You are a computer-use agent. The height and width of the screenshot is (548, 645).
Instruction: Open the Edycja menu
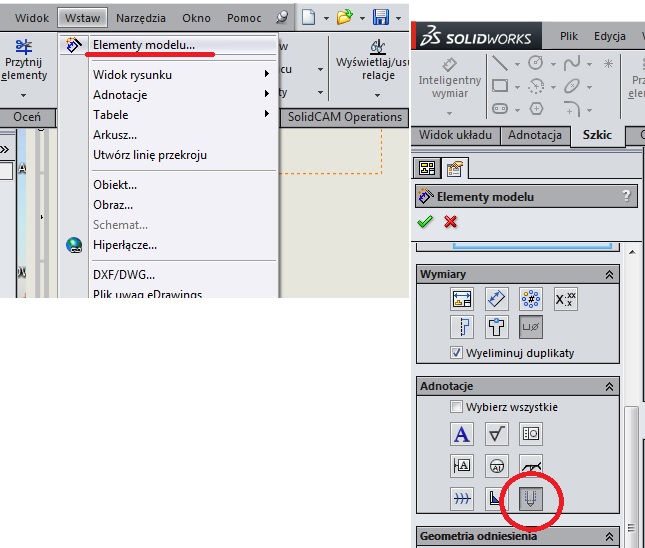click(610, 36)
